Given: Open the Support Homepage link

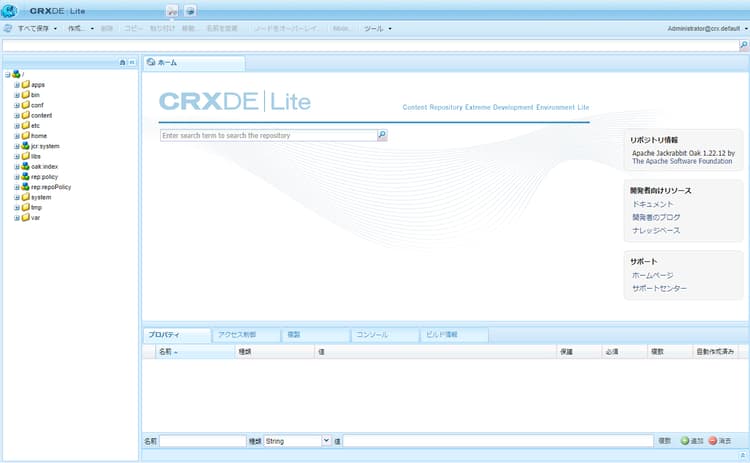Looking at the screenshot, I should pyautogui.click(x=652, y=276).
